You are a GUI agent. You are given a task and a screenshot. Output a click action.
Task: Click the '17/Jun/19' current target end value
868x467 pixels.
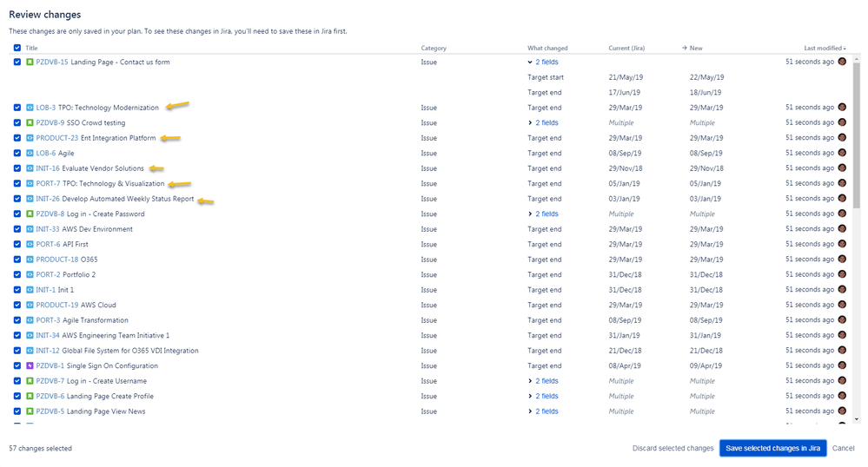(625, 92)
